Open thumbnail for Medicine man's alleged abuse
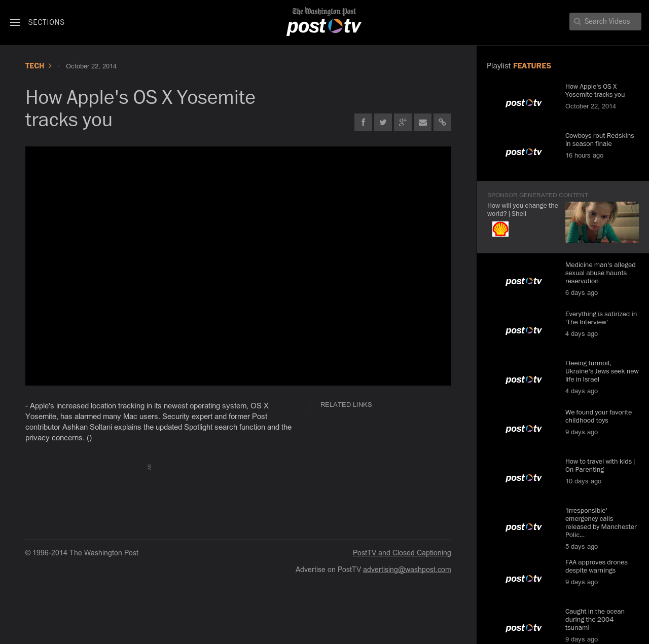 [524, 282]
